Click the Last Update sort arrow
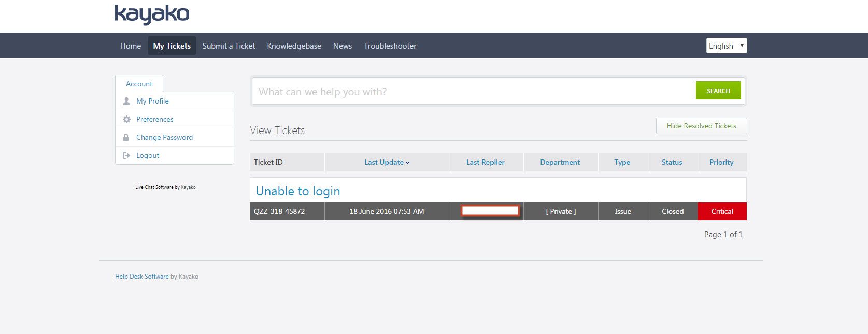The width and height of the screenshot is (868, 334). pyautogui.click(x=408, y=163)
